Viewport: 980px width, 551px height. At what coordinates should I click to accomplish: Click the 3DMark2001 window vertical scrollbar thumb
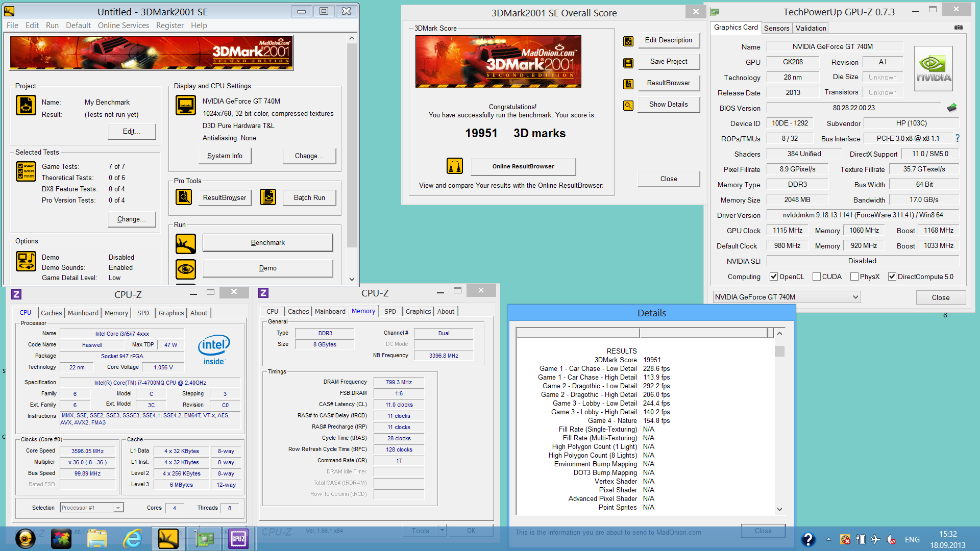click(352, 145)
